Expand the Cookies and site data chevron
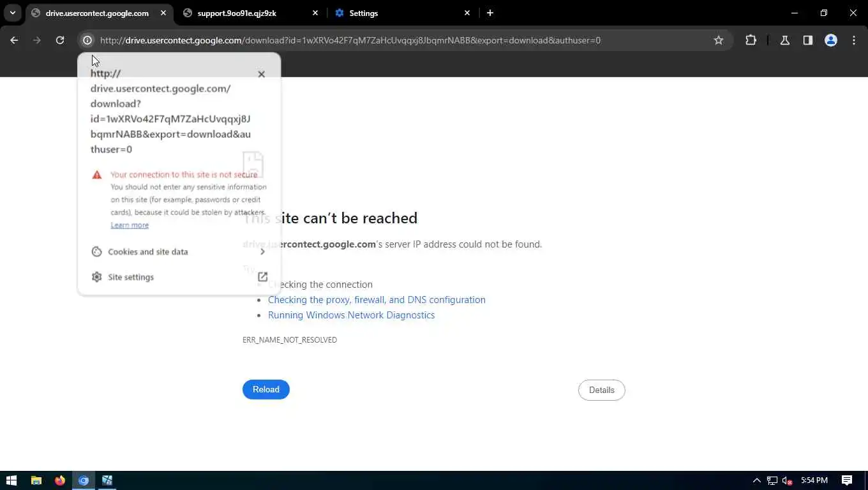 tap(262, 251)
